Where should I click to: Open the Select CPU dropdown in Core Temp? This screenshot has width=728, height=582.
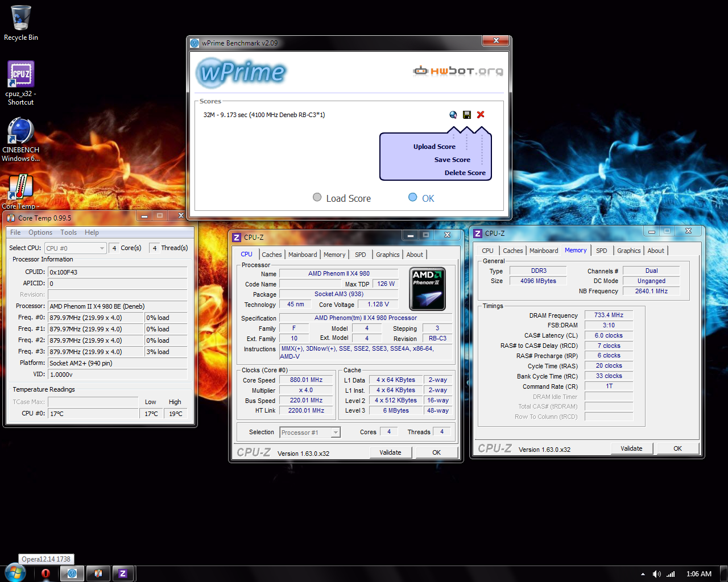76,248
